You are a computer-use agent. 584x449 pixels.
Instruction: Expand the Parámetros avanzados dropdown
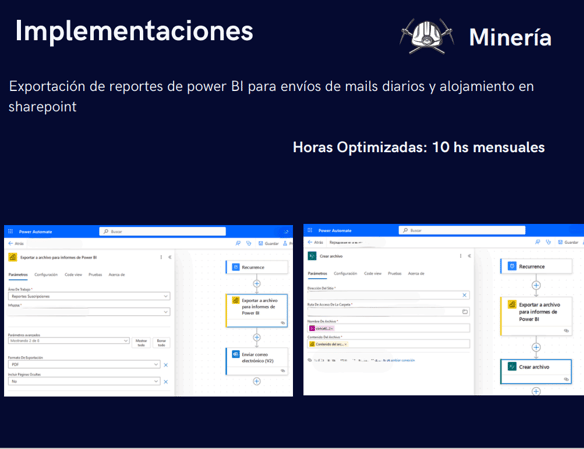(x=69, y=341)
